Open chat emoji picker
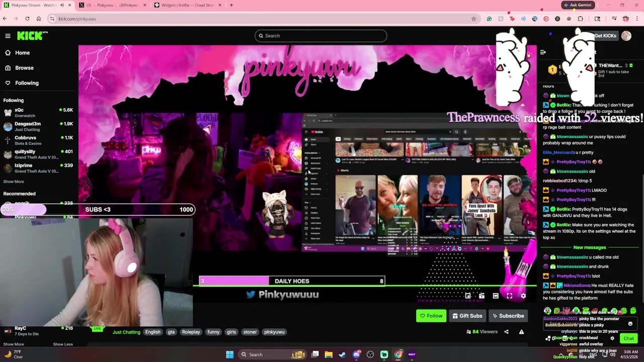 (630, 324)
